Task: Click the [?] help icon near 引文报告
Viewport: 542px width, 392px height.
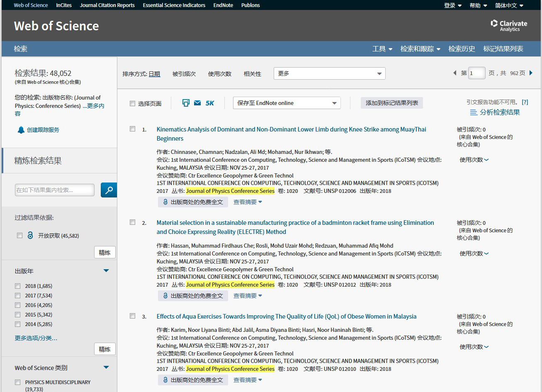Action: 525,102
